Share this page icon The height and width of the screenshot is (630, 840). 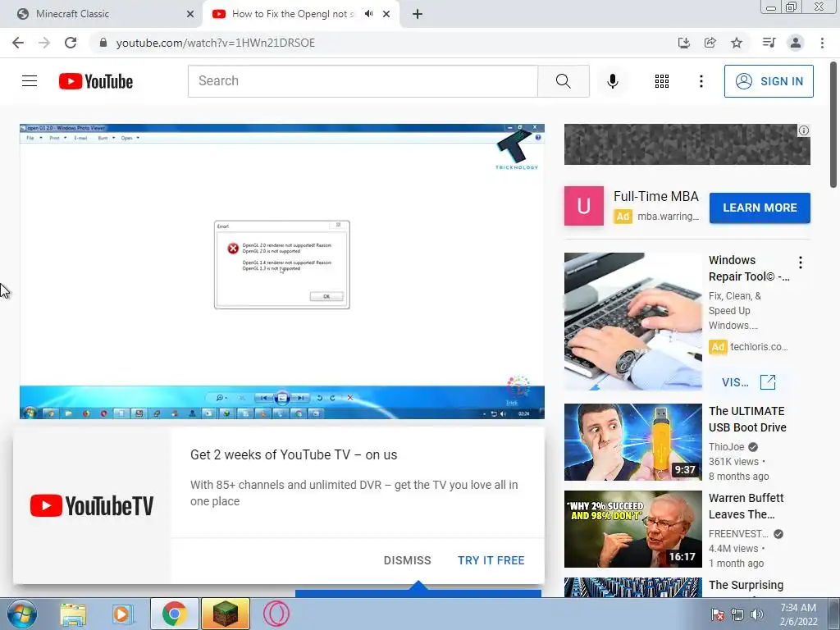coord(710,43)
